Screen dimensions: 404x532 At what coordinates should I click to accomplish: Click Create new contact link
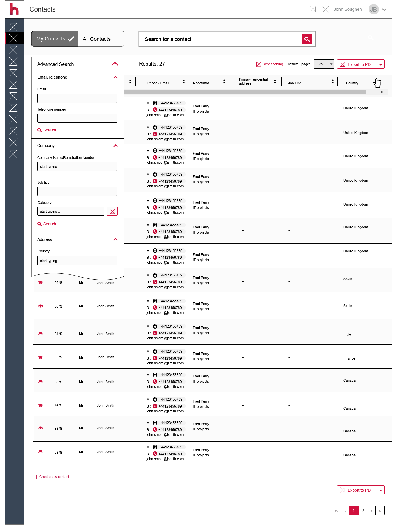coord(52,477)
